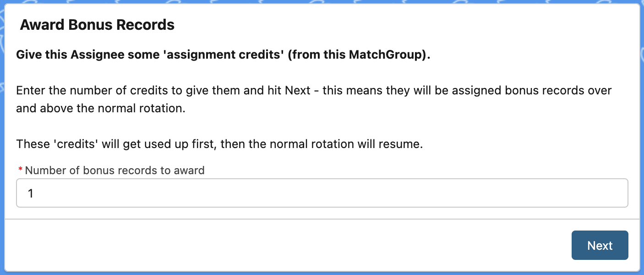644x275 pixels.
Task: Click the Next button
Action: 600,245
